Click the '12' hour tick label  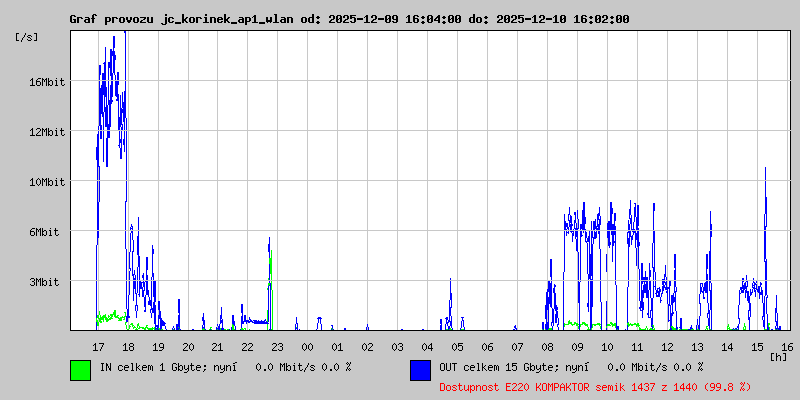coord(667,347)
